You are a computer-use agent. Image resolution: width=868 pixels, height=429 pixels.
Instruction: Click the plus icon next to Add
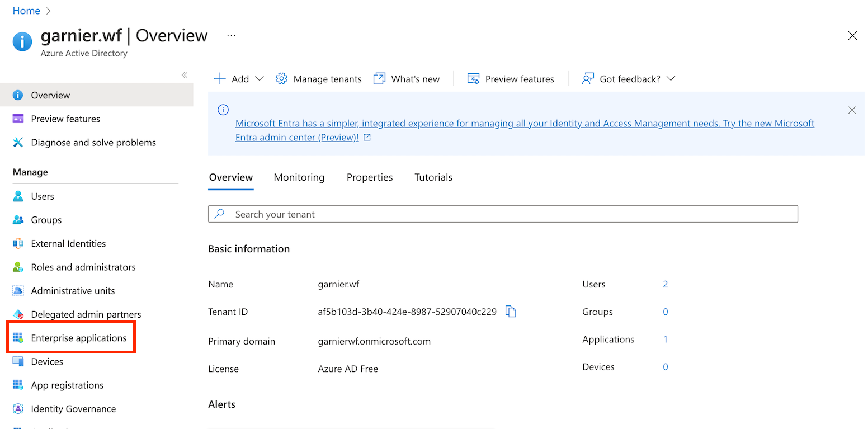[x=220, y=79]
